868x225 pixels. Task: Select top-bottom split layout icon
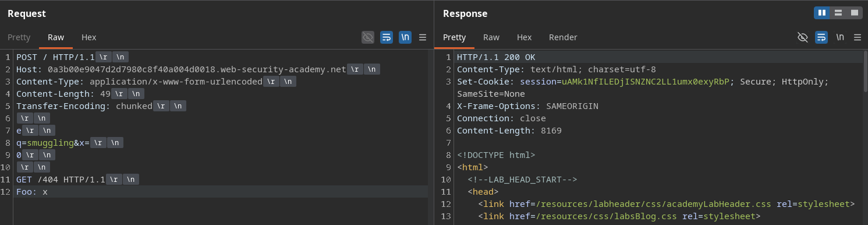coord(838,12)
